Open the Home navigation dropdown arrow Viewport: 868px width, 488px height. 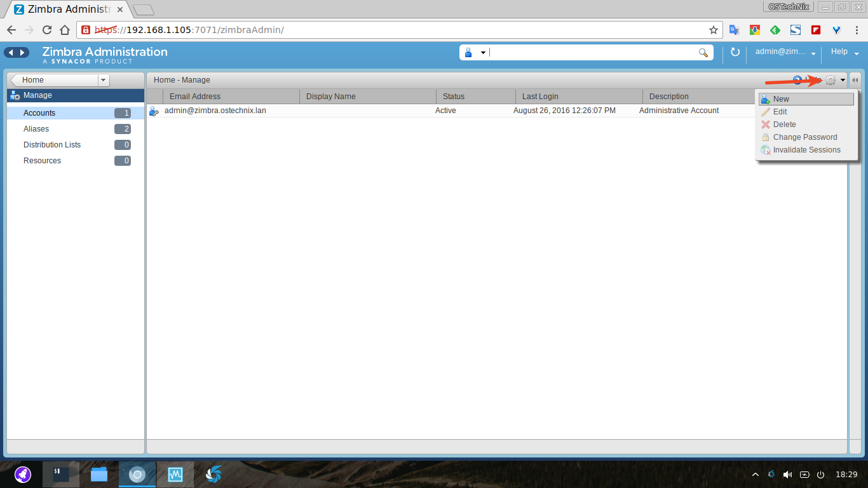pyautogui.click(x=104, y=80)
